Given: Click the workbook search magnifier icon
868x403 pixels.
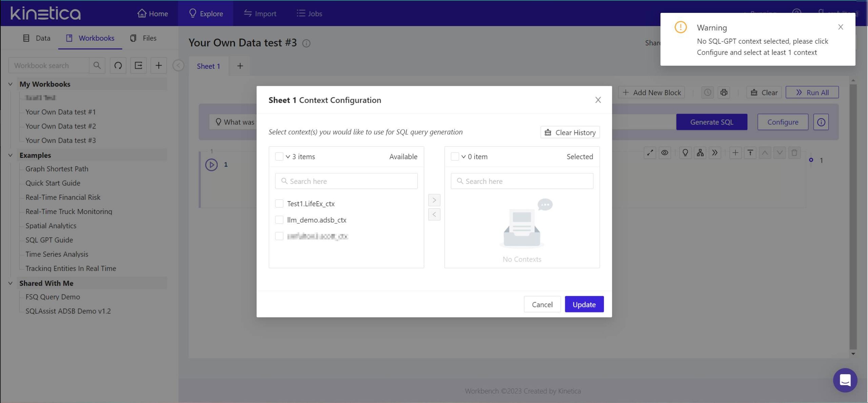Looking at the screenshot, I should (x=97, y=65).
